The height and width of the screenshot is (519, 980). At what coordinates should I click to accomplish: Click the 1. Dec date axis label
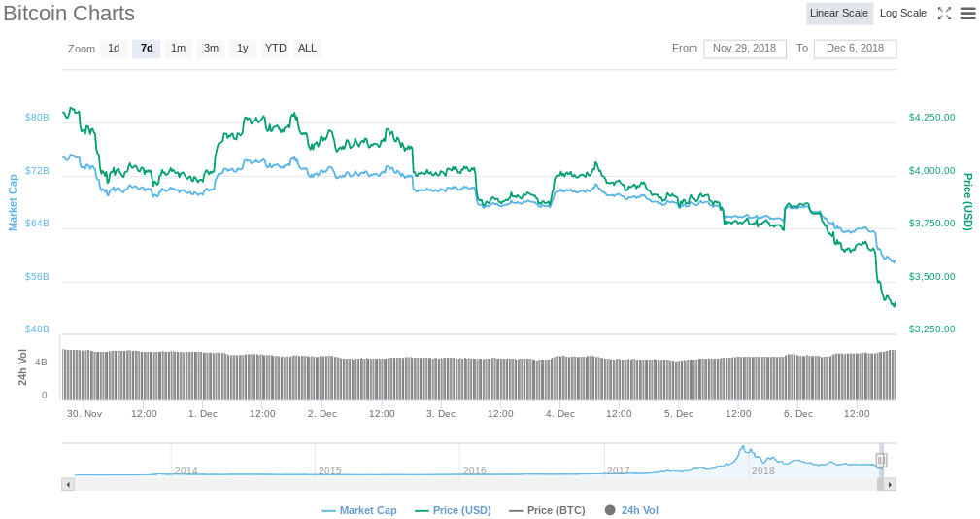tap(203, 414)
